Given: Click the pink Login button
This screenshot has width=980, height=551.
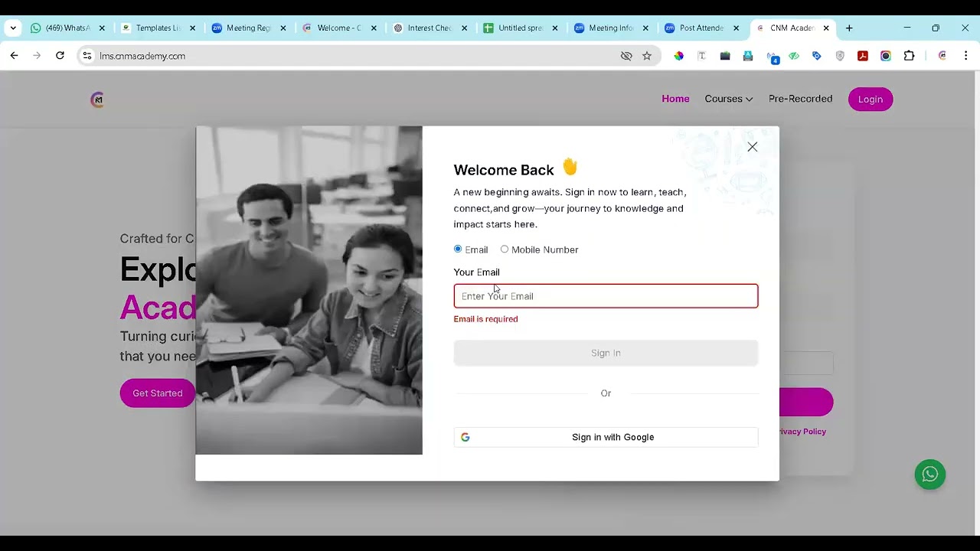Looking at the screenshot, I should 870,99.
